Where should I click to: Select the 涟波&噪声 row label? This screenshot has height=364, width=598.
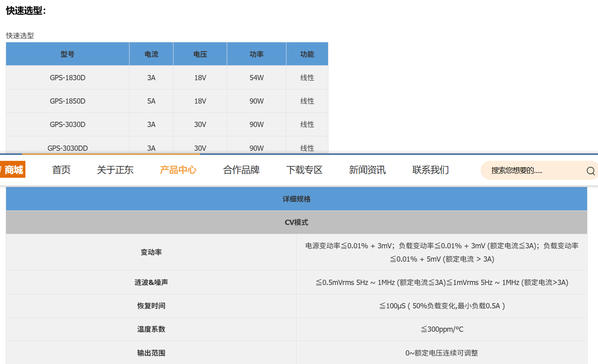pyautogui.click(x=151, y=282)
